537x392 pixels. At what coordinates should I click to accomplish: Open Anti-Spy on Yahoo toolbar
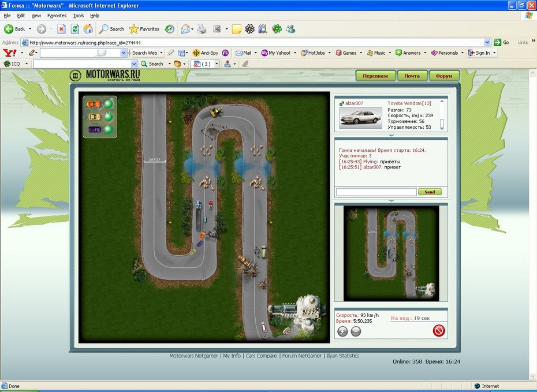click(206, 53)
